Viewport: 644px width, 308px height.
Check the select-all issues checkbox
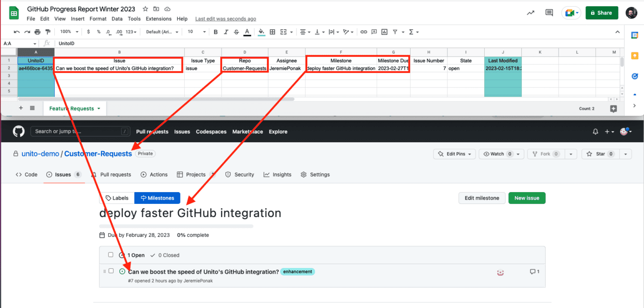coord(111,255)
